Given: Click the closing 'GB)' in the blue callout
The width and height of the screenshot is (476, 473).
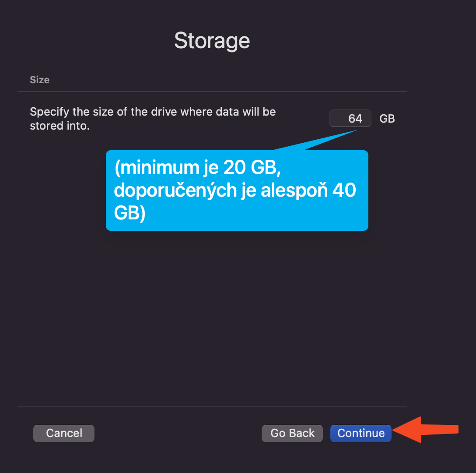Looking at the screenshot, I should click(x=129, y=212).
